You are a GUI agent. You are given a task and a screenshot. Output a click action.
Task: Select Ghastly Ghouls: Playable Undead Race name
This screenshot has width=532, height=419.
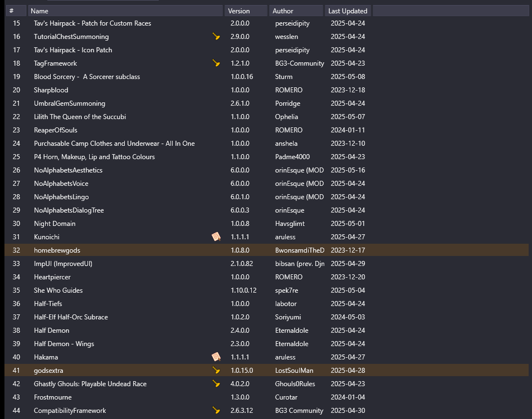coord(90,384)
